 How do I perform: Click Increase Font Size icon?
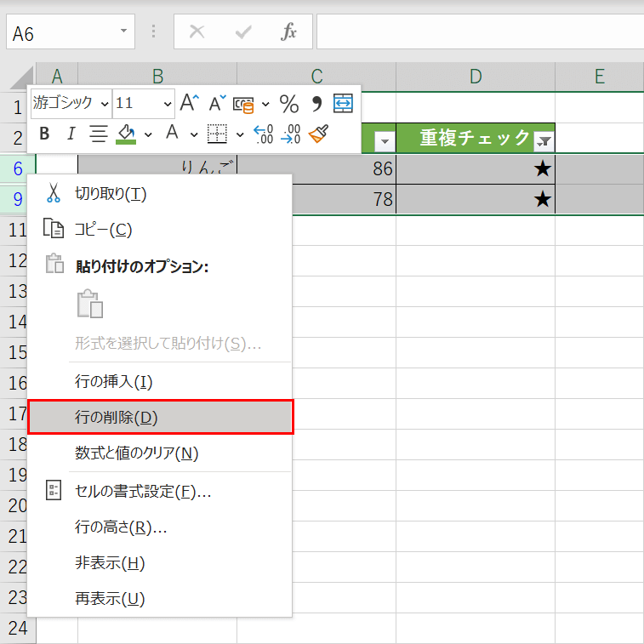(x=190, y=103)
